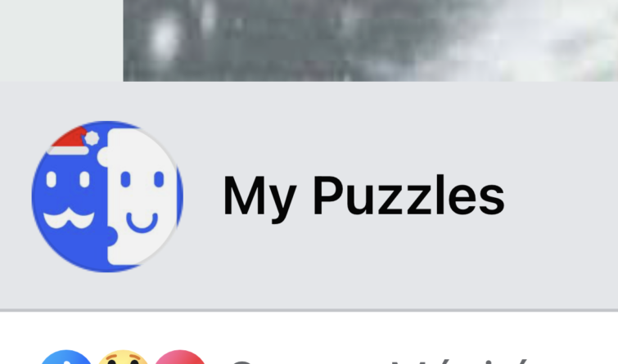This screenshot has width=618, height=364.
Task: Open the blurry gray post image
Action: 371,41
